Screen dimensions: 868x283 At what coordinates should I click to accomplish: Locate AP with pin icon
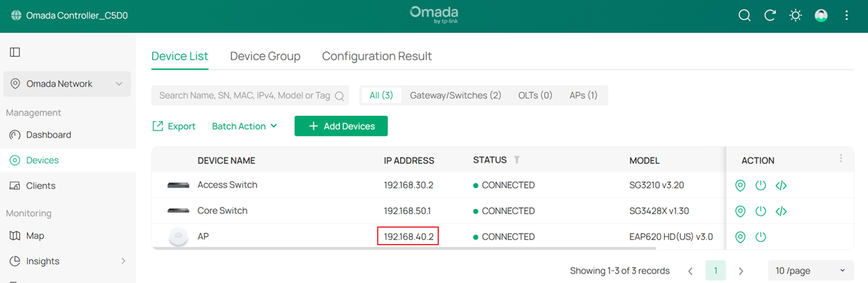click(740, 237)
